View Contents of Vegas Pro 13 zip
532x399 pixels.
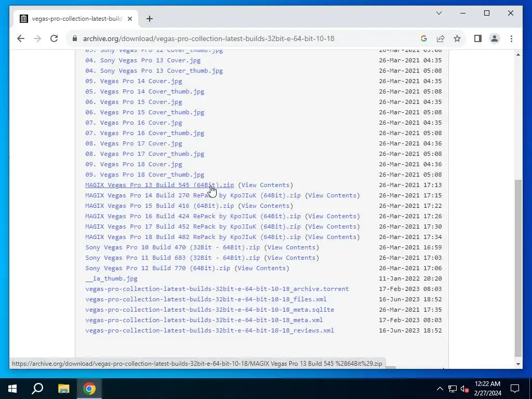tap(265, 185)
